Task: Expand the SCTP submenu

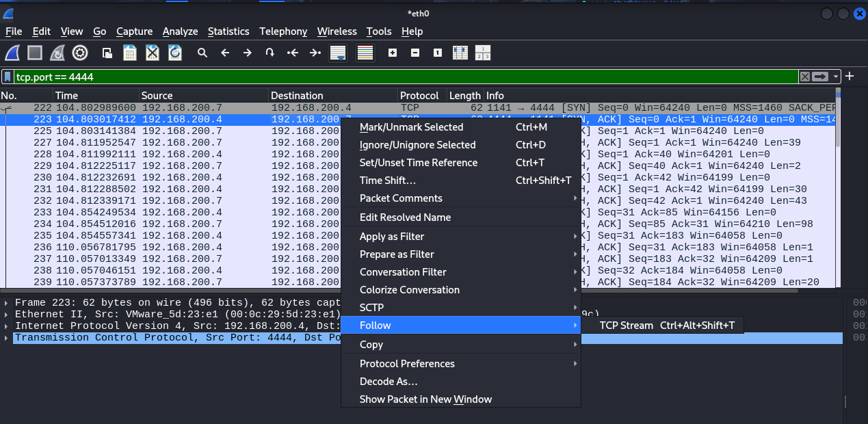Action: (461, 308)
